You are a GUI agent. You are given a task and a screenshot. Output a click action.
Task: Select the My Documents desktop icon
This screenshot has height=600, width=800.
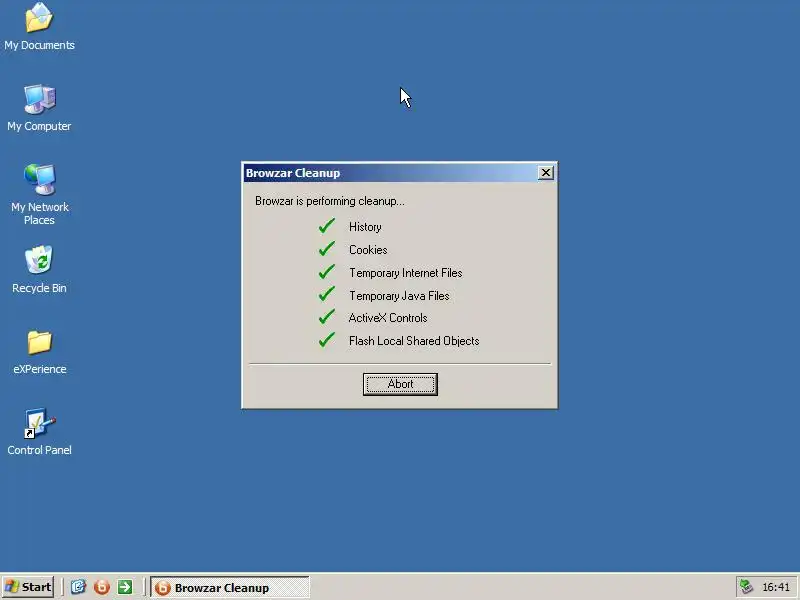coord(39,27)
